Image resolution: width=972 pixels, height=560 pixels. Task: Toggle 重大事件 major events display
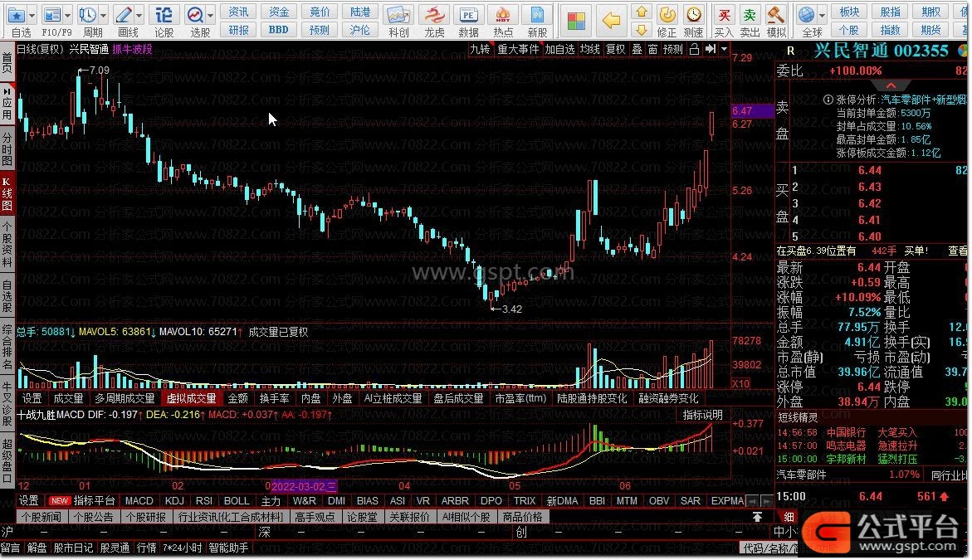pos(518,49)
